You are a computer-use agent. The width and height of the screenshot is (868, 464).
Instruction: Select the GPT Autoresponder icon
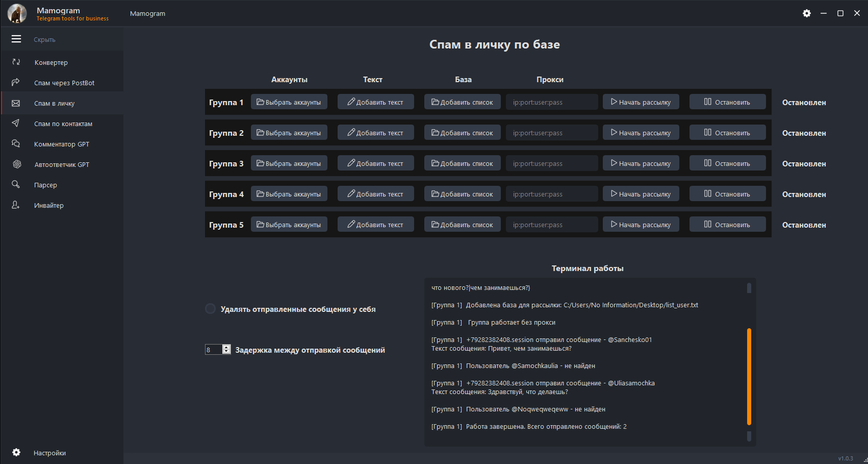click(x=17, y=164)
